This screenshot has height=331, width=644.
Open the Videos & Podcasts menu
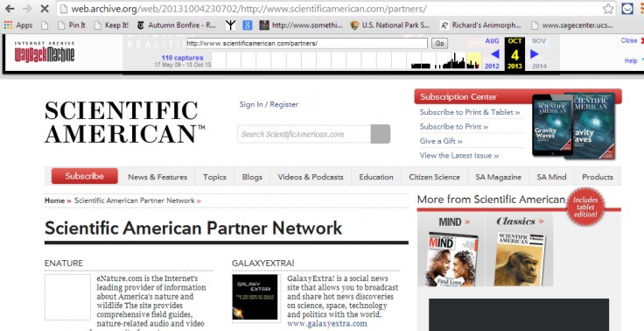[311, 177]
